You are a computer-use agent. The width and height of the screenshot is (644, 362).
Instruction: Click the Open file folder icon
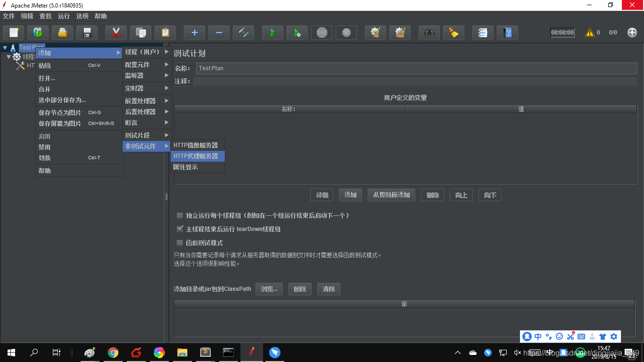[x=63, y=33]
